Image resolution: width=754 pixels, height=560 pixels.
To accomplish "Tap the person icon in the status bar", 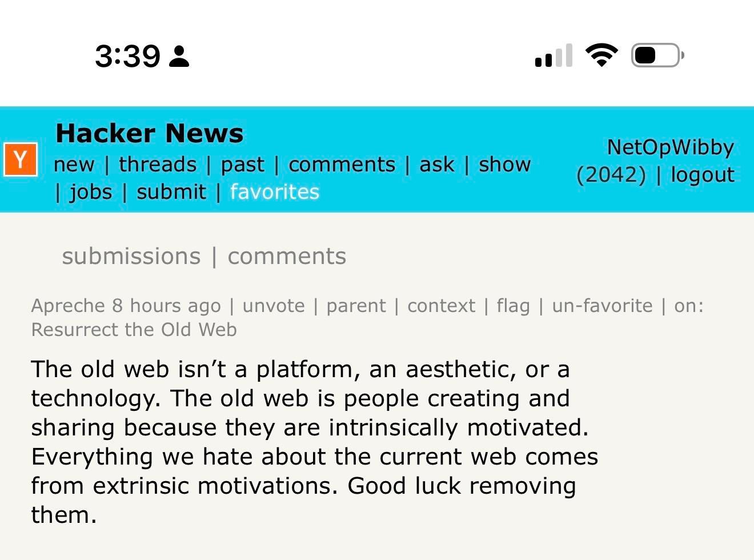I will (178, 55).
